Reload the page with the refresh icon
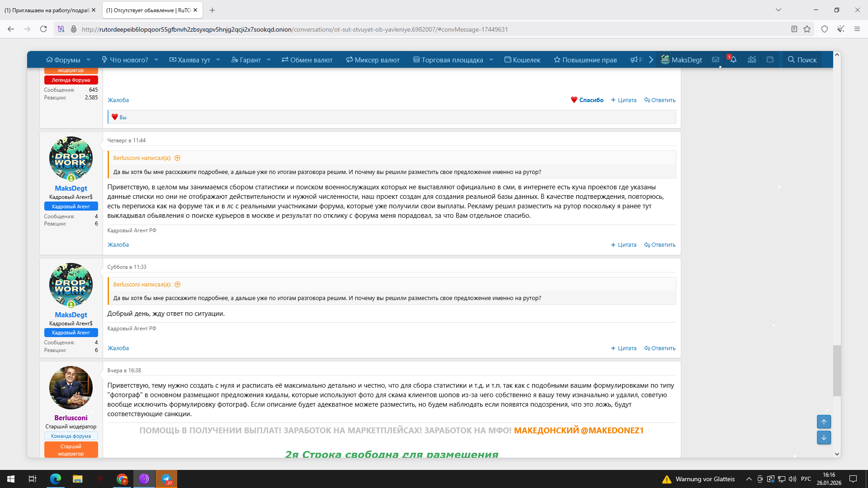The width and height of the screenshot is (868, 488). [x=43, y=29]
